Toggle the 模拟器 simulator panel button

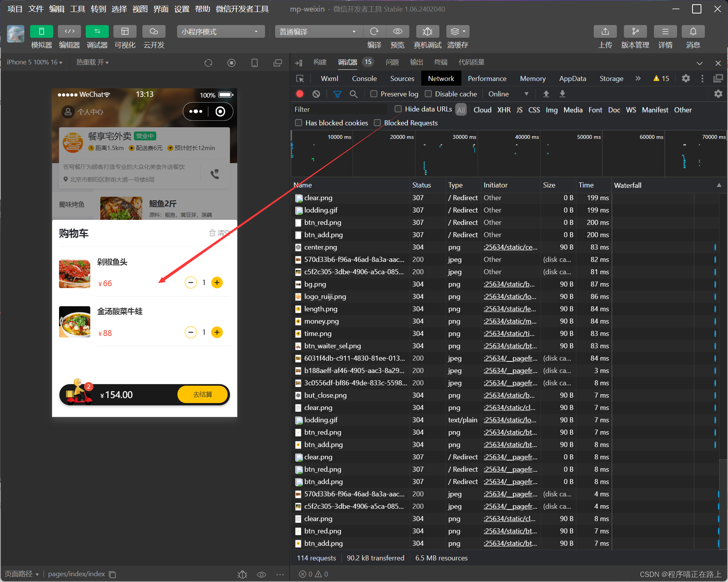coord(42,31)
